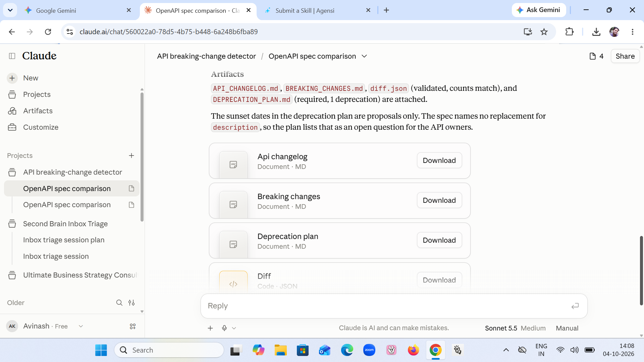644x362 pixels.
Task: Add attachment with plus icon below reply
Action: coord(210,328)
